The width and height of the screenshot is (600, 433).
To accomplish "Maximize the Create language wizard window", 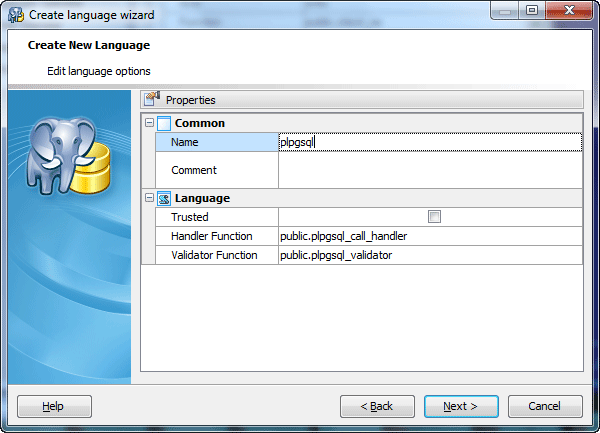I will [x=531, y=12].
